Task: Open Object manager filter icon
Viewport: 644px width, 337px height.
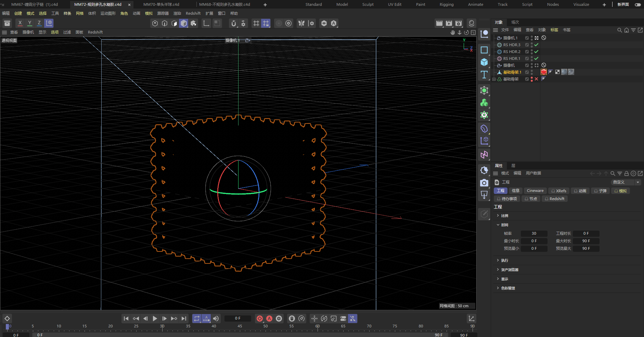Action: [x=633, y=30]
